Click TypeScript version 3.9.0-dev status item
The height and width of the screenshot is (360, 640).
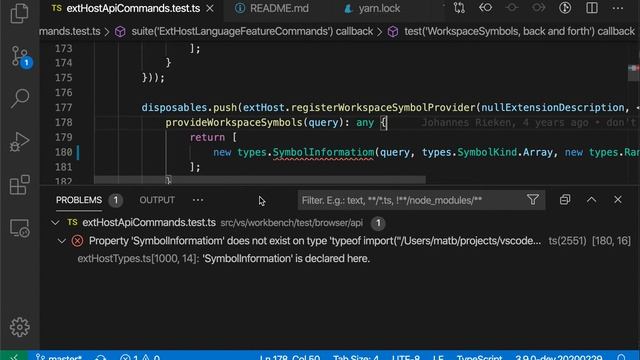pos(558,357)
